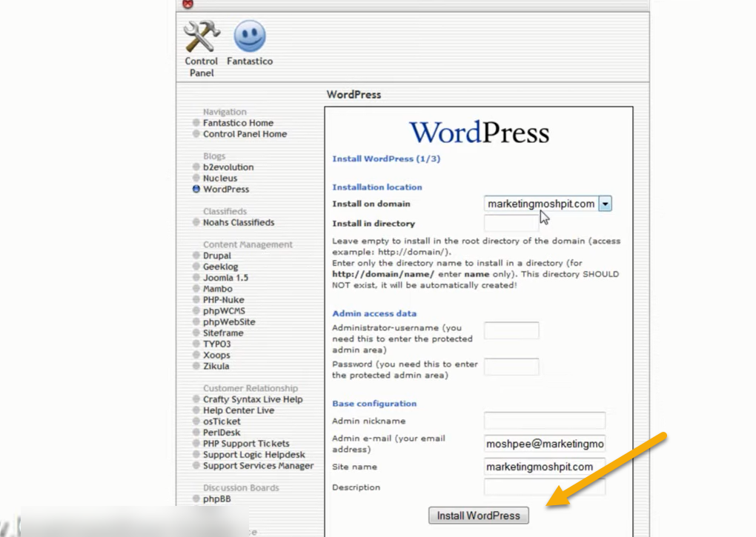Click the bullet beside PHP Support Tickets
Screen dimensions: 756x537
(196, 444)
